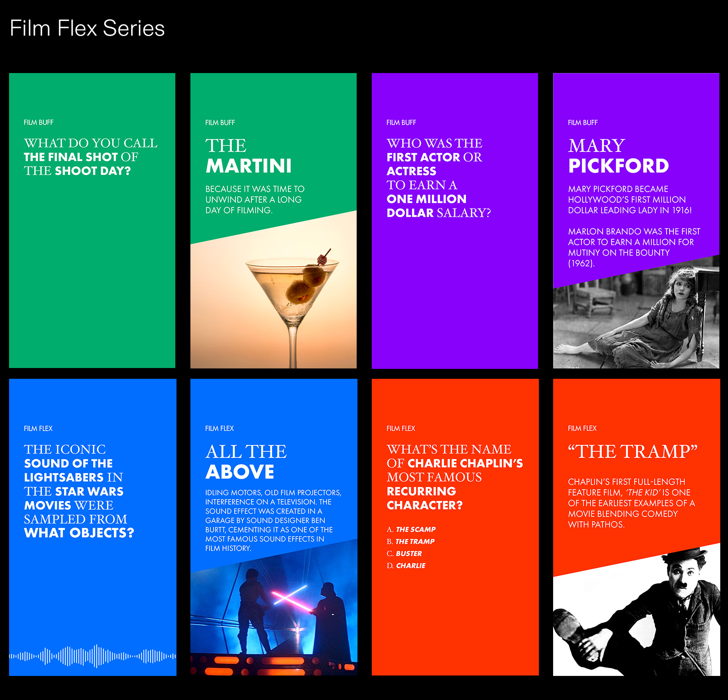This screenshot has width=728, height=700.
Task: Click the FILM FLEX label above the lightsabers question
Action: point(38,428)
